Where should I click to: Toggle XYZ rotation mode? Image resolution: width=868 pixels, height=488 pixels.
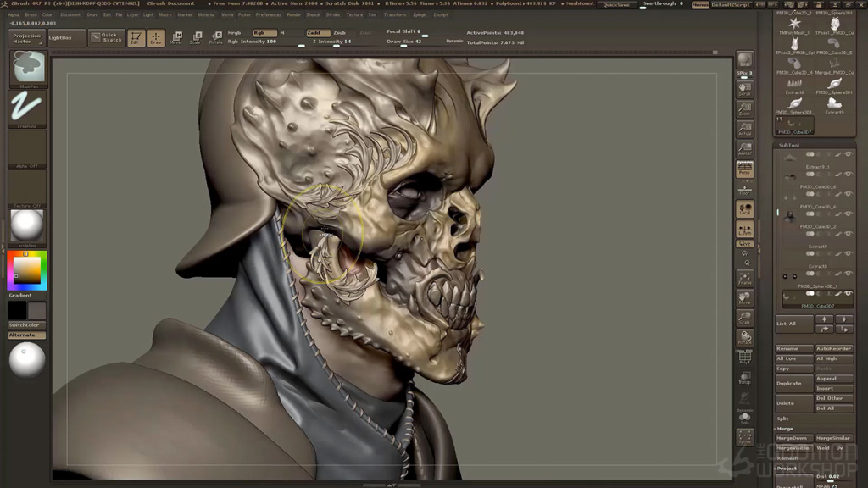(744, 244)
